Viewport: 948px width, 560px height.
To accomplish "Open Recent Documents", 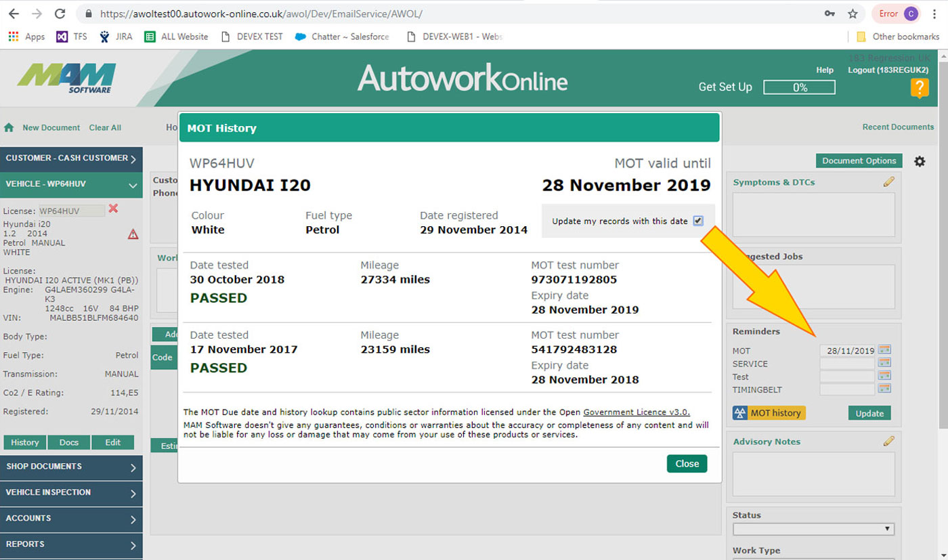I will pos(897,127).
